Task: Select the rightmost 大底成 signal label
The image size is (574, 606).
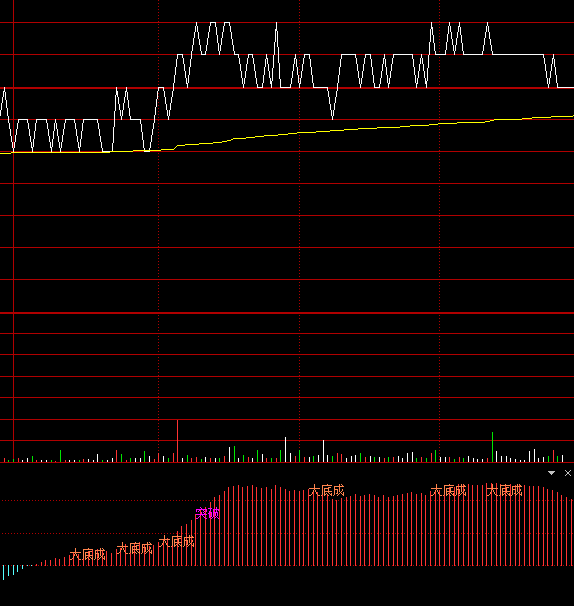Action: [504, 491]
